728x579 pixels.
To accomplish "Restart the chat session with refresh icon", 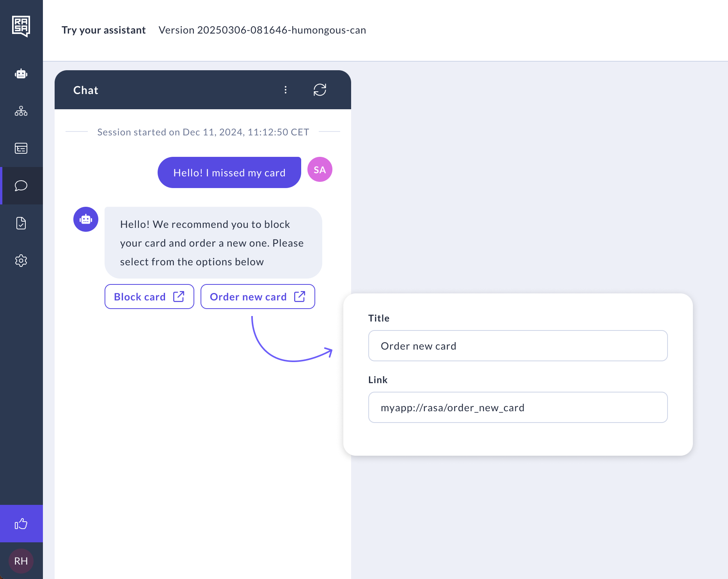I will [320, 90].
